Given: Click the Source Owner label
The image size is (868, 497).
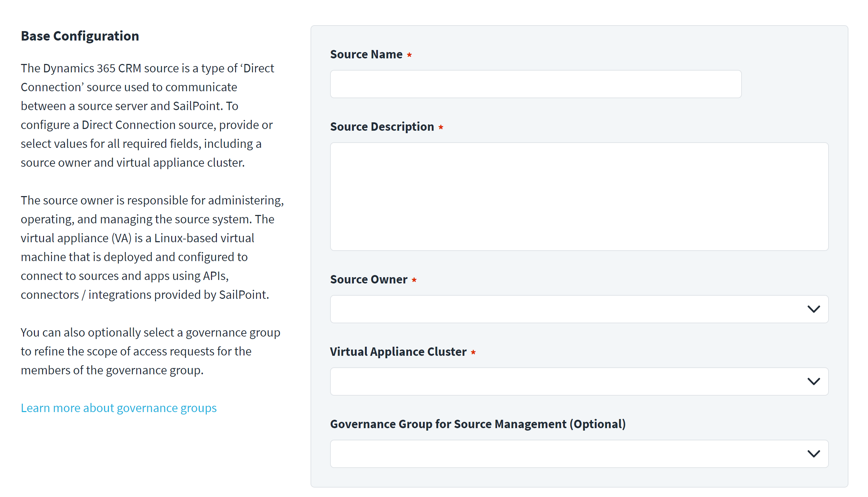Looking at the screenshot, I should coord(369,279).
